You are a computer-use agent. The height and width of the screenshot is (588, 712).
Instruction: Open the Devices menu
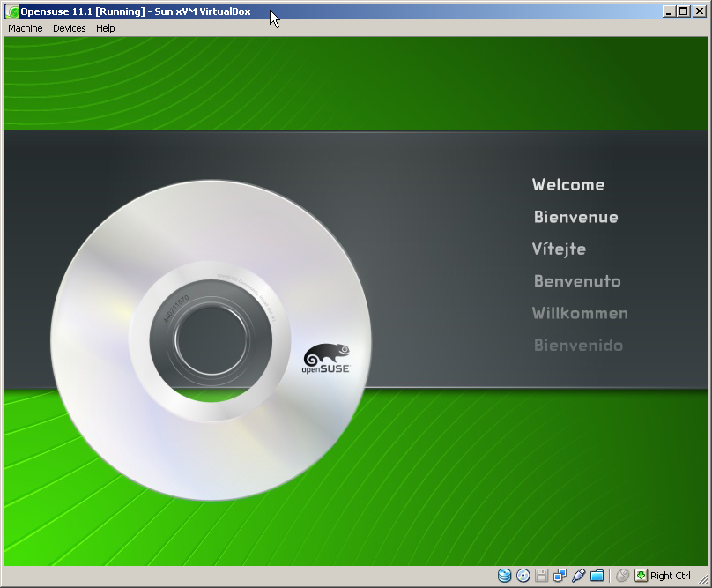69,28
